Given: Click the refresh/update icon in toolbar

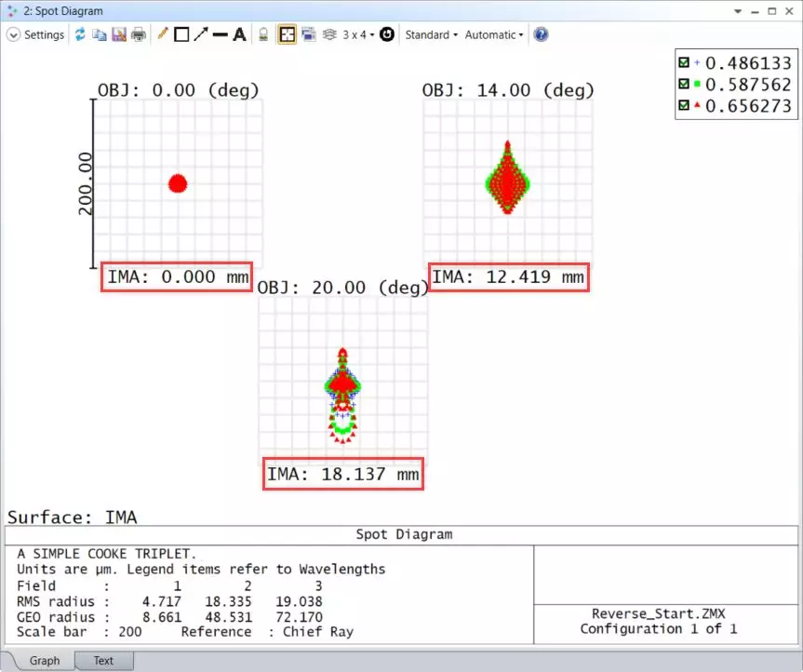Looking at the screenshot, I should [81, 34].
